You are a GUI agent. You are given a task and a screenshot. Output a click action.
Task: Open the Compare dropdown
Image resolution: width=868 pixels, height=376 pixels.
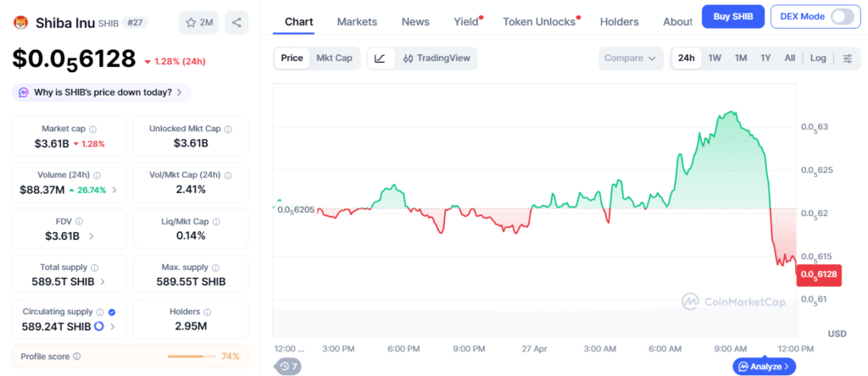coord(630,58)
